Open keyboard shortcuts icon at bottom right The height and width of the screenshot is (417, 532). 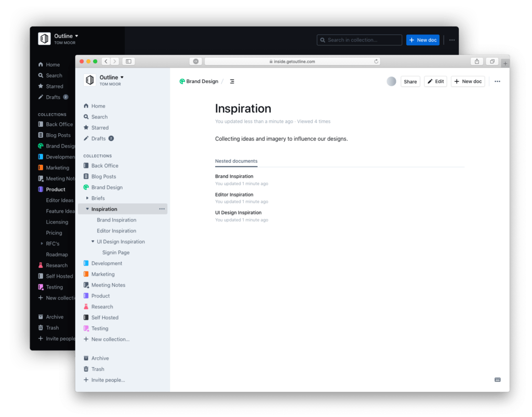click(497, 380)
